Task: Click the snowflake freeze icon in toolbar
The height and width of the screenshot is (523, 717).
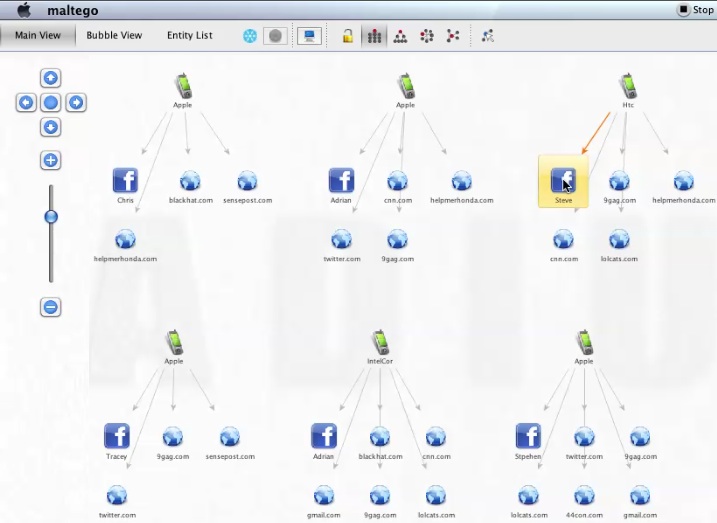Action: point(250,36)
